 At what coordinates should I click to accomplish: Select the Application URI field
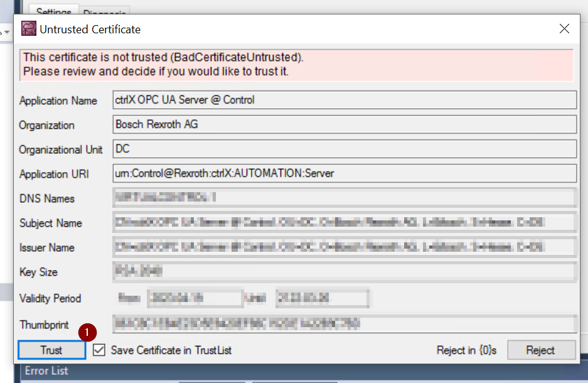345,173
